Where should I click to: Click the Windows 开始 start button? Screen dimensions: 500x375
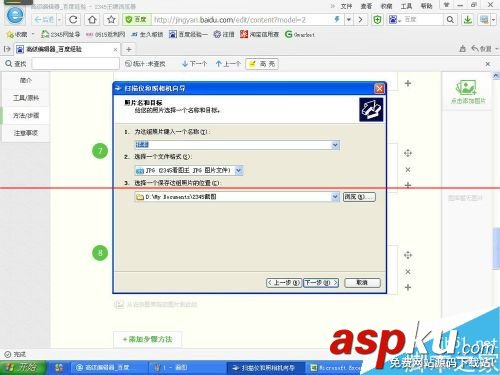(x=22, y=368)
